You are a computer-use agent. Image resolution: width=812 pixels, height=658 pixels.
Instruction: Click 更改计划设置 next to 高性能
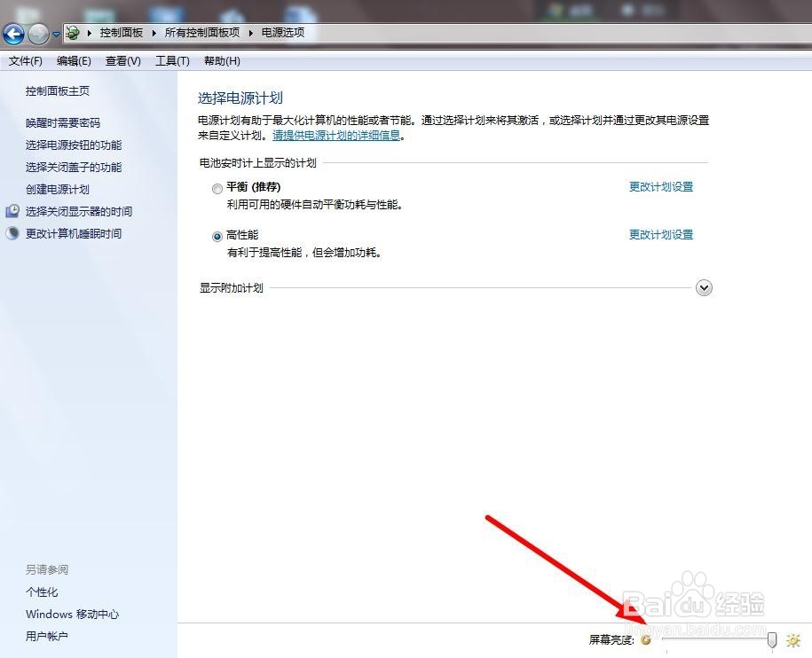tap(660, 234)
